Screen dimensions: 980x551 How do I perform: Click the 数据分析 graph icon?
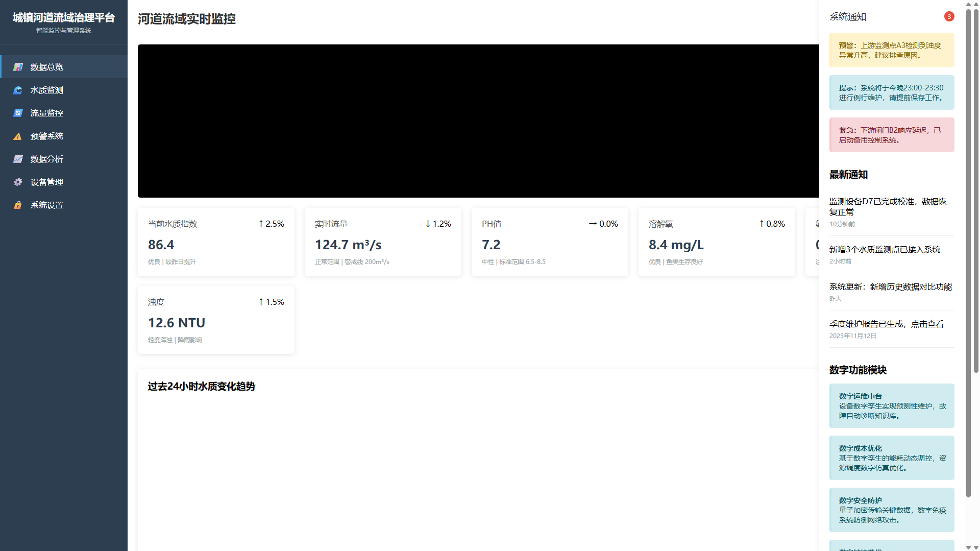coord(18,159)
